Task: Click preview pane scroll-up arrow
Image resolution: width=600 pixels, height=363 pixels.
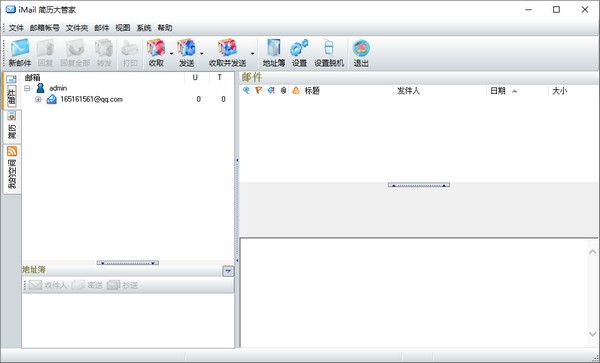Action: coord(592,252)
